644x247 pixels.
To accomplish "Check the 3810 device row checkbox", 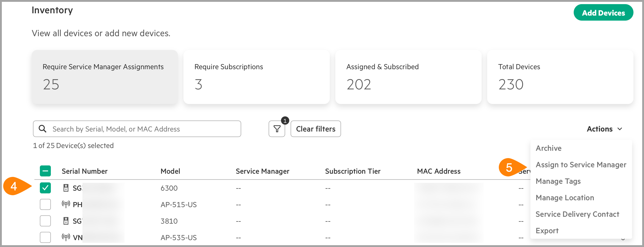I will pos(45,221).
